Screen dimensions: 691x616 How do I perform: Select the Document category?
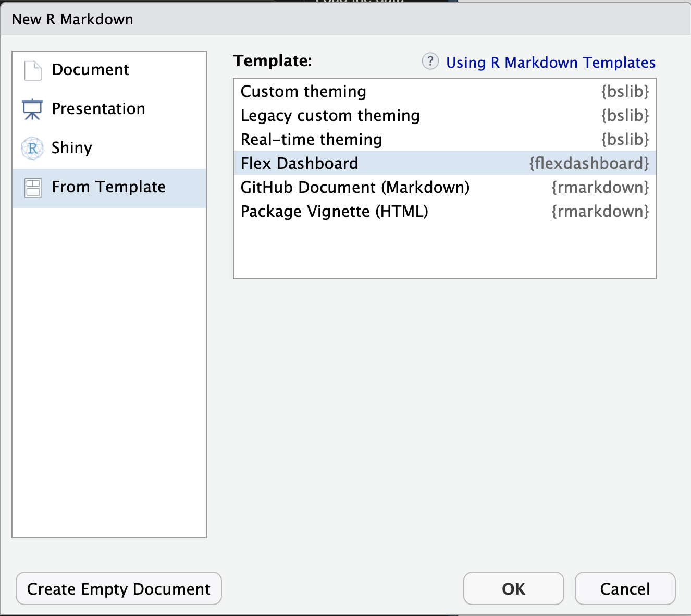click(x=109, y=70)
